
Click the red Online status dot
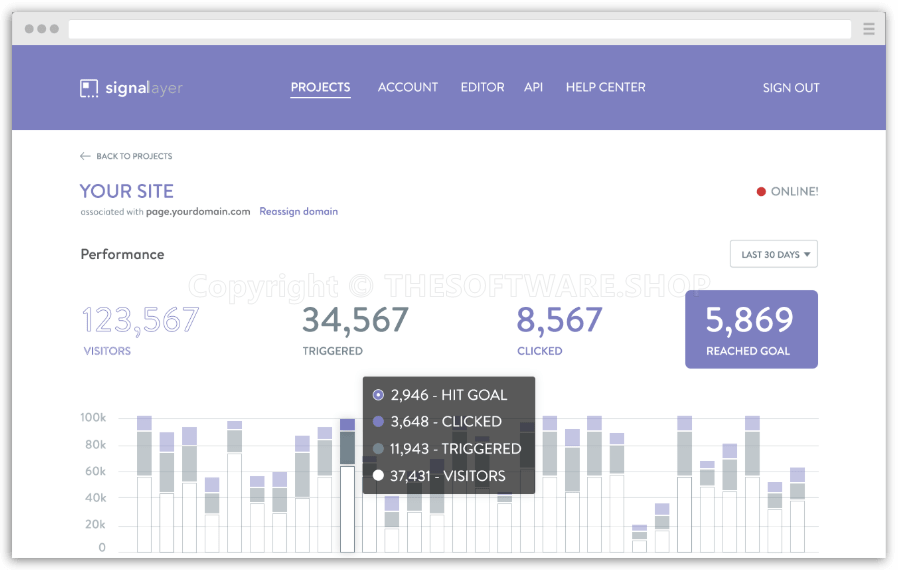pos(761,191)
